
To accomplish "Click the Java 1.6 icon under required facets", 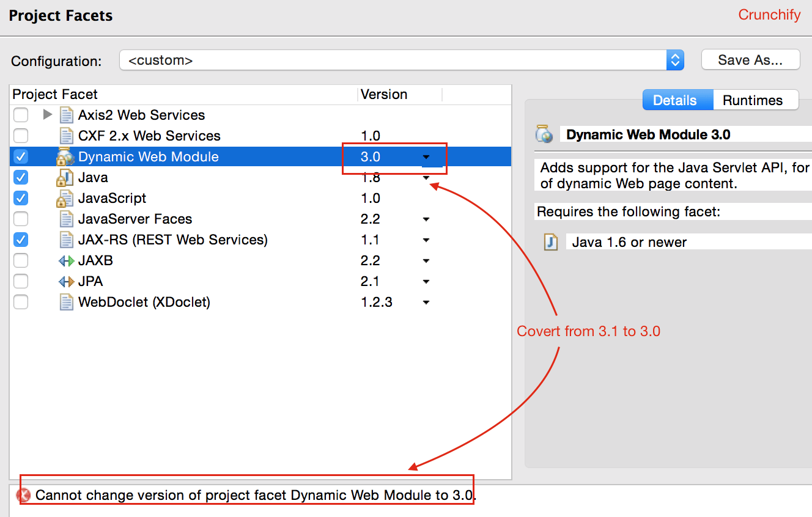I will click(550, 241).
